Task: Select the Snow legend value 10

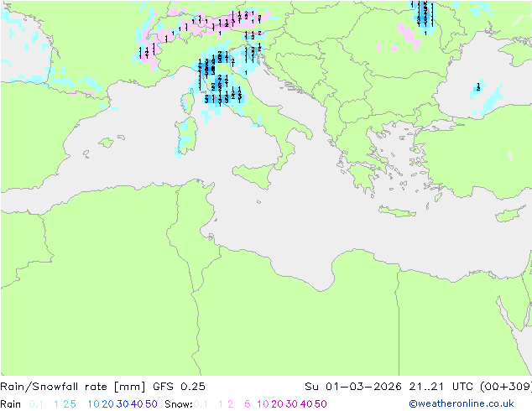Action: pos(263,404)
